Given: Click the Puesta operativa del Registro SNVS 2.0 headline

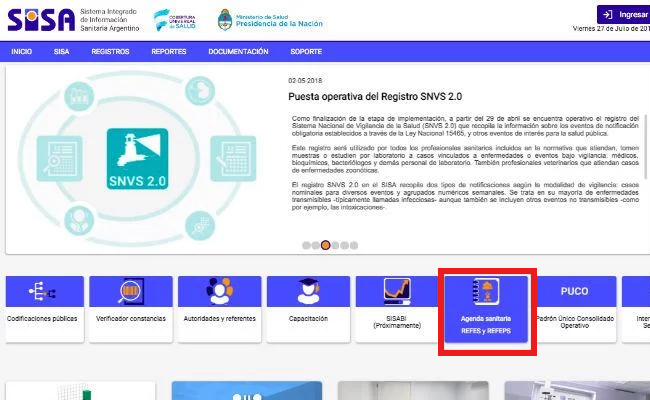Looking at the screenshot, I should (375, 97).
